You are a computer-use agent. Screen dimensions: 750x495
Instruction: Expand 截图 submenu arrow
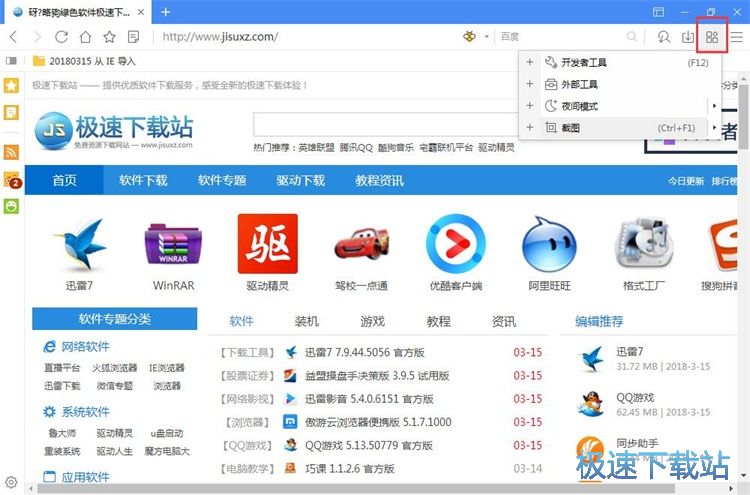[x=714, y=128]
